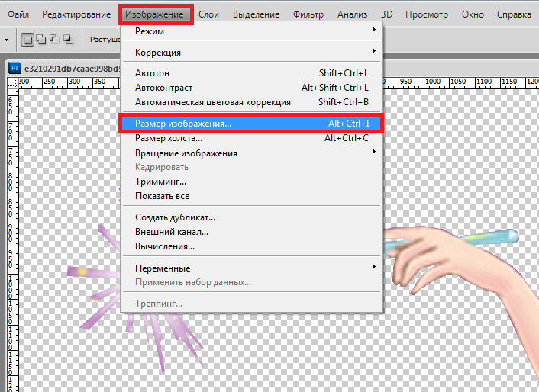
Task: Pick the Intersect with selection icon
Action: pos(68,39)
